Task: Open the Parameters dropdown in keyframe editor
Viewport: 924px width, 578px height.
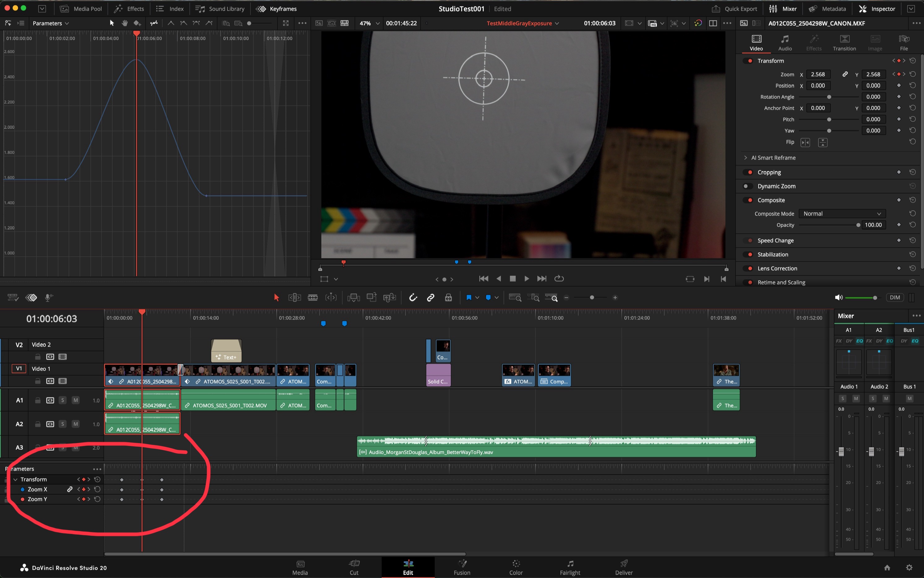Action: 51,23
